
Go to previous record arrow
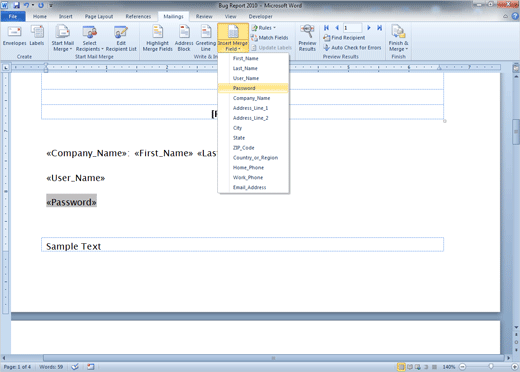click(337, 28)
